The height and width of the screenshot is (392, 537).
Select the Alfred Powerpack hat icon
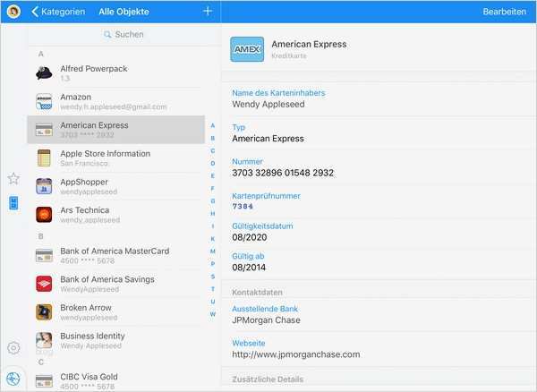point(44,72)
